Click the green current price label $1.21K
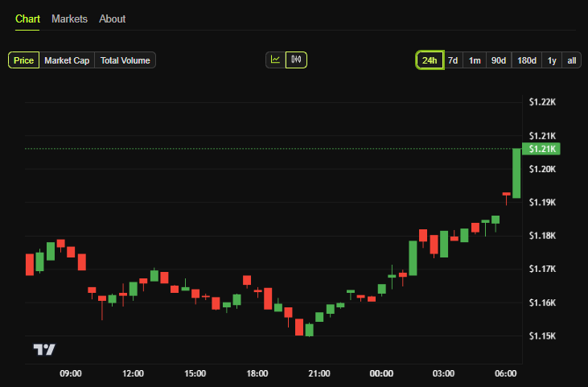The width and height of the screenshot is (588, 387). click(541, 149)
